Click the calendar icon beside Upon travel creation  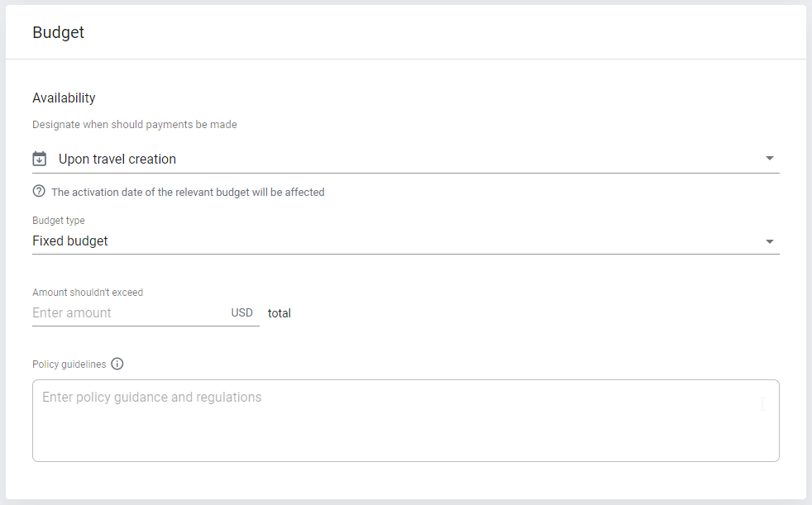[x=40, y=159]
